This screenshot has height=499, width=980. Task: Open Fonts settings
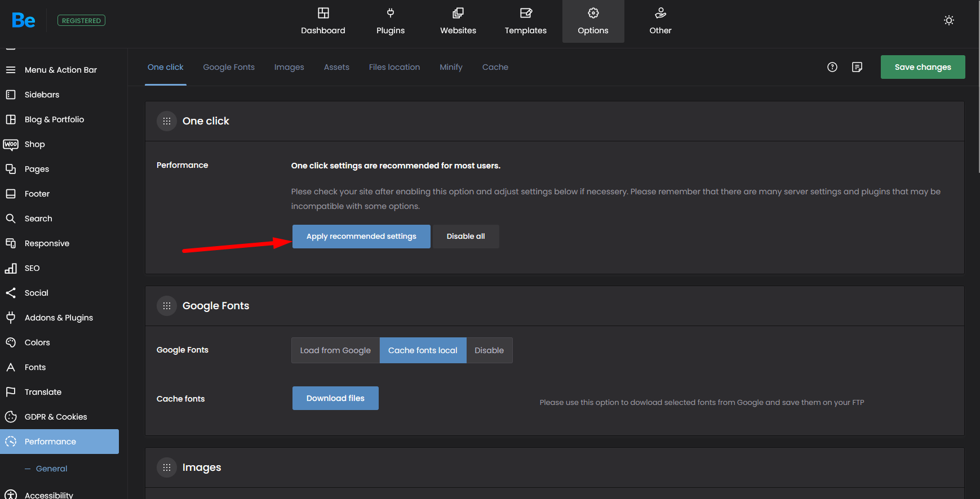click(60, 367)
